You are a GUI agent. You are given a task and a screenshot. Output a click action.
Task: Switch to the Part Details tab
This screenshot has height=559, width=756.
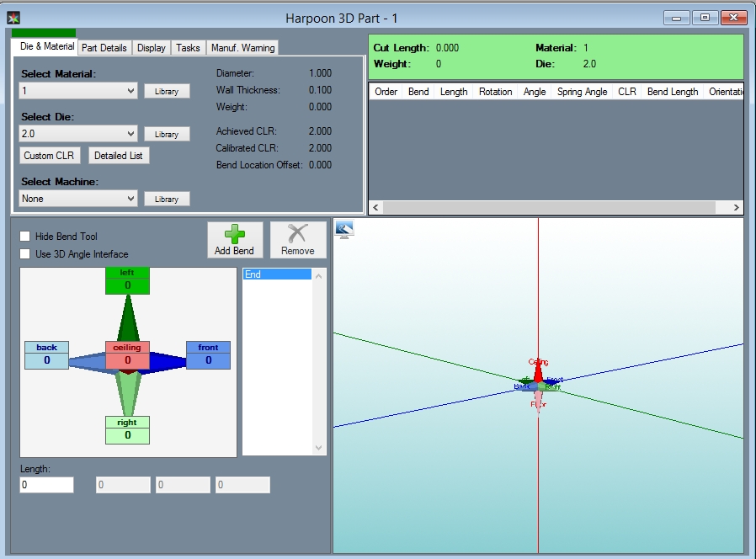(x=104, y=48)
